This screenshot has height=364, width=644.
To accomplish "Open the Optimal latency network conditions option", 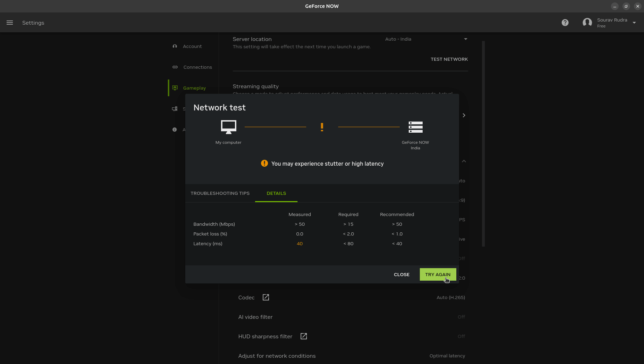I will click(447, 356).
